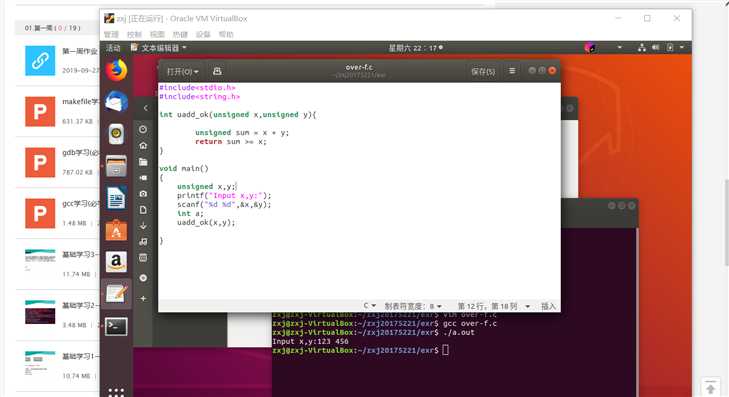
Task: Open Firefox from the Ubuntu dock
Action: pyautogui.click(x=116, y=70)
